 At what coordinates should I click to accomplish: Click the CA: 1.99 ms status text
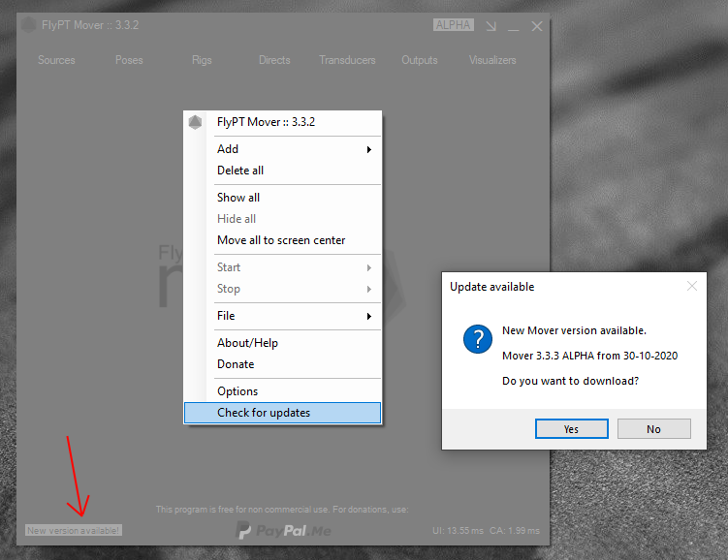click(515, 530)
